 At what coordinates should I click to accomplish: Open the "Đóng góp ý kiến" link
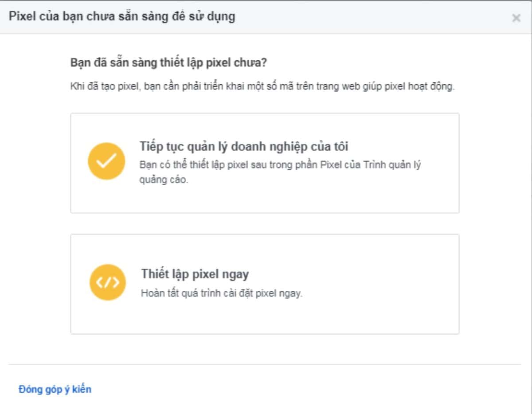[55, 390]
